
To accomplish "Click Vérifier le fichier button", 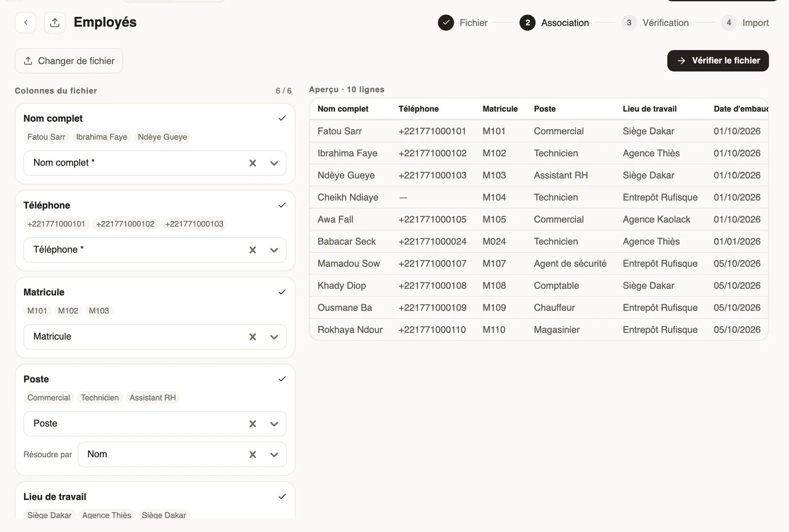I will [x=718, y=61].
